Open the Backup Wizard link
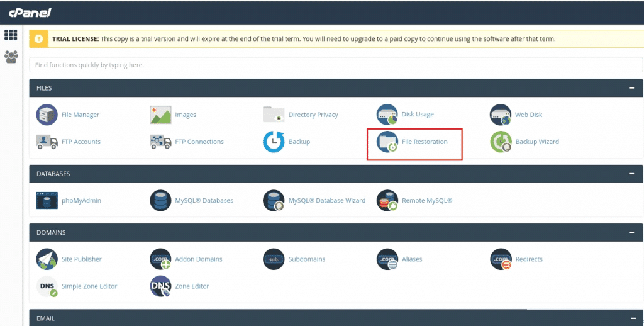 click(x=536, y=142)
